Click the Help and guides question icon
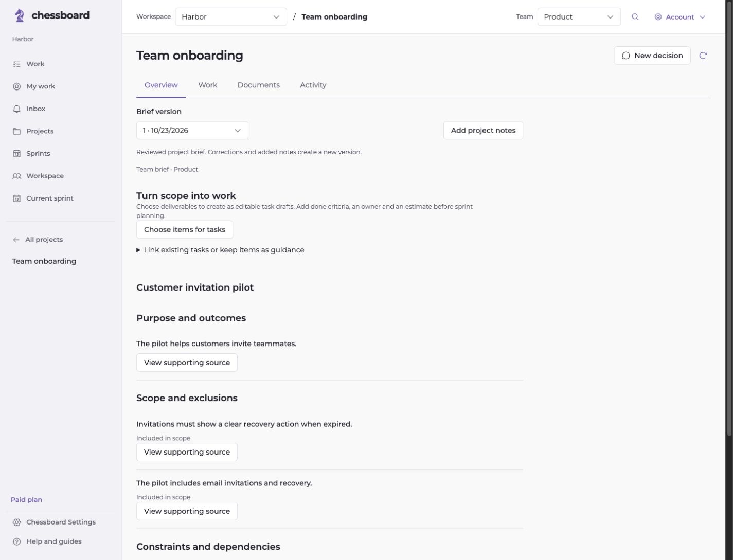 (x=16, y=541)
